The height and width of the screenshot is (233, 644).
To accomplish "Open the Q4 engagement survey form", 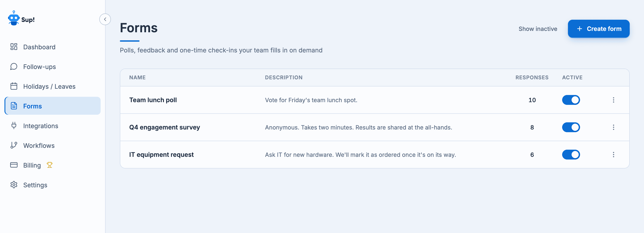I will 165,127.
